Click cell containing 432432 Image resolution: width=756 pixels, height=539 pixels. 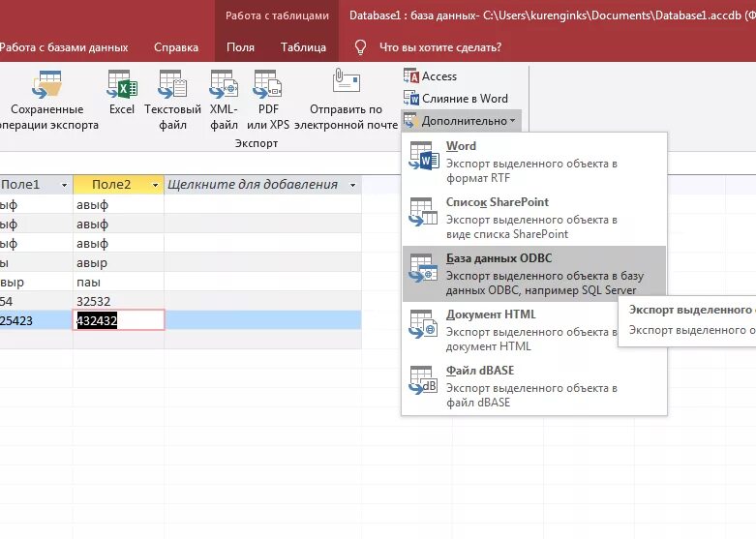coord(119,320)
